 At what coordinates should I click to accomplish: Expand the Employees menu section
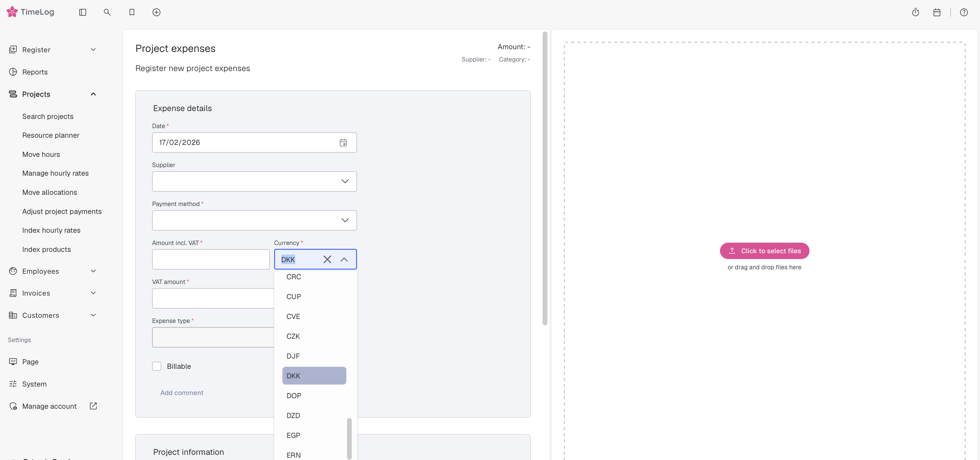click(x=93, y=271)
